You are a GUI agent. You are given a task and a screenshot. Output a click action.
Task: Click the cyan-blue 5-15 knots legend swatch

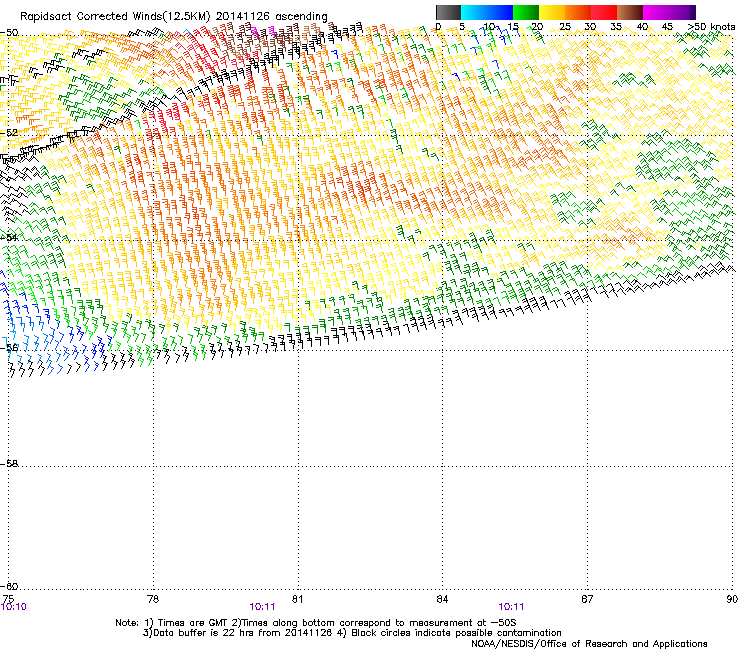(486, 12)
